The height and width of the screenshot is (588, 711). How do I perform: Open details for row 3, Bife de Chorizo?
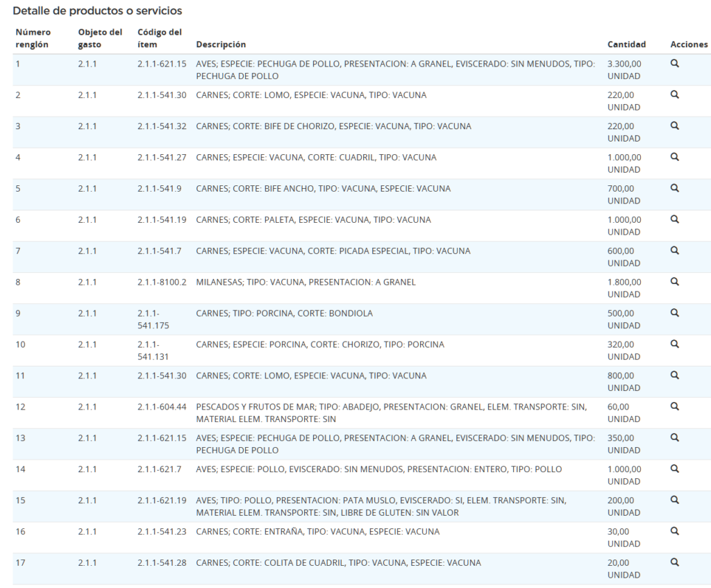click(x=674, y=126)
